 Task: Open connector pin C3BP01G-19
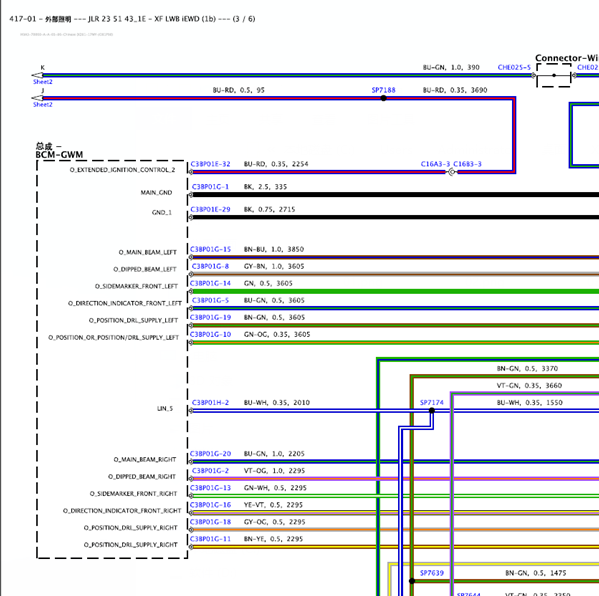coord(210,317)
